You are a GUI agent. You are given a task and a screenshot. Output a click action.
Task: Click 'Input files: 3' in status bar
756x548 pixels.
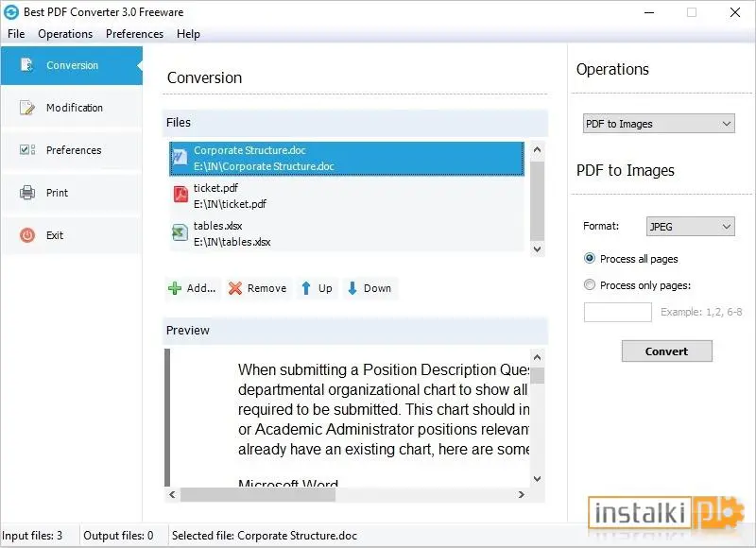pyautogui.click(x=32, y=536)
